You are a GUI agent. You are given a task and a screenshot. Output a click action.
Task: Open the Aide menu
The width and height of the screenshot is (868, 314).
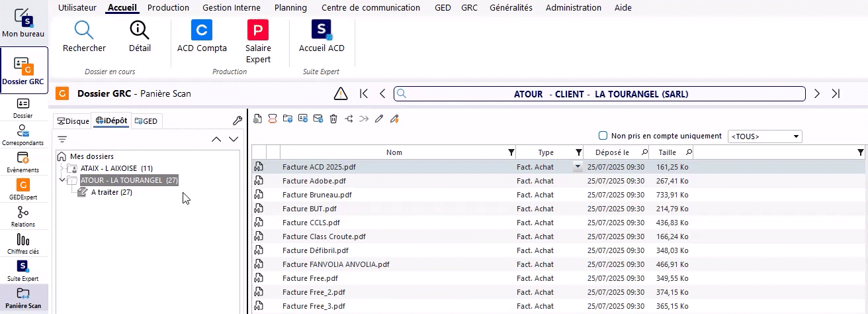[x=623, y=8]
